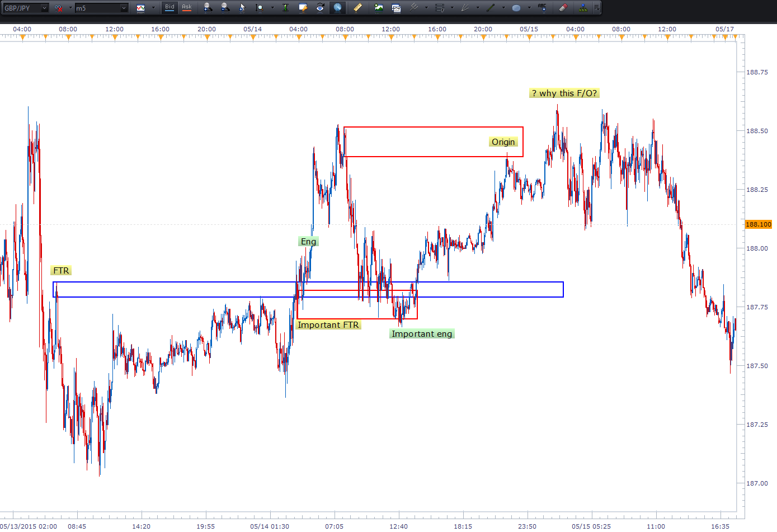777x532 pixels.
Task: Toggle the Ask price line
Action: click(187, 7)
